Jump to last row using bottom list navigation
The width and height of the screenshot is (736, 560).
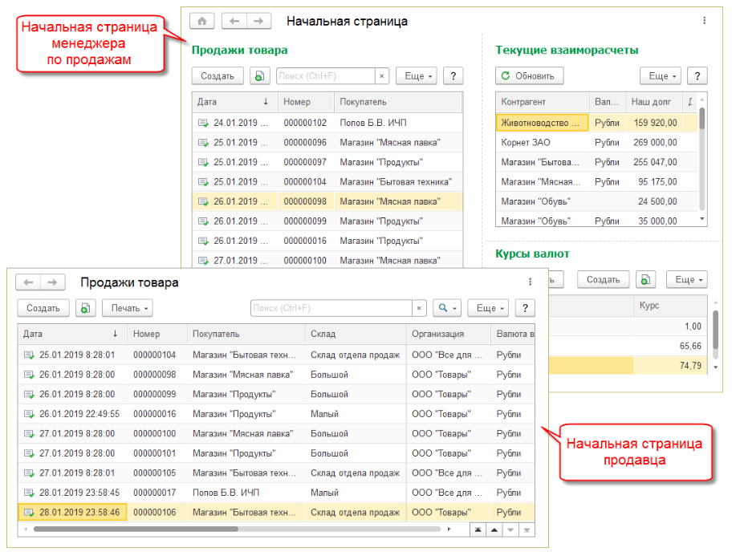[x=527, y=530]
